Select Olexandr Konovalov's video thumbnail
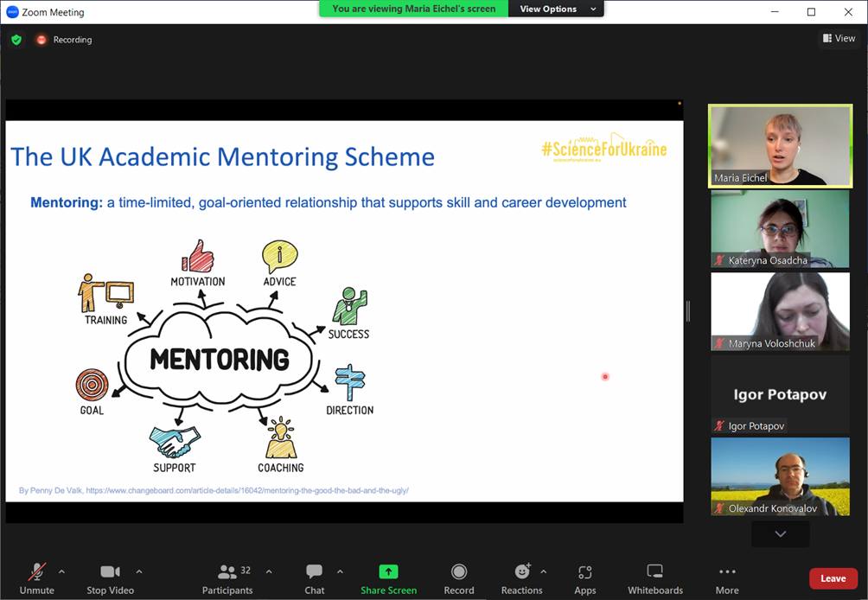The height and width of the screenshot is (600, 868). pos(780,476)
